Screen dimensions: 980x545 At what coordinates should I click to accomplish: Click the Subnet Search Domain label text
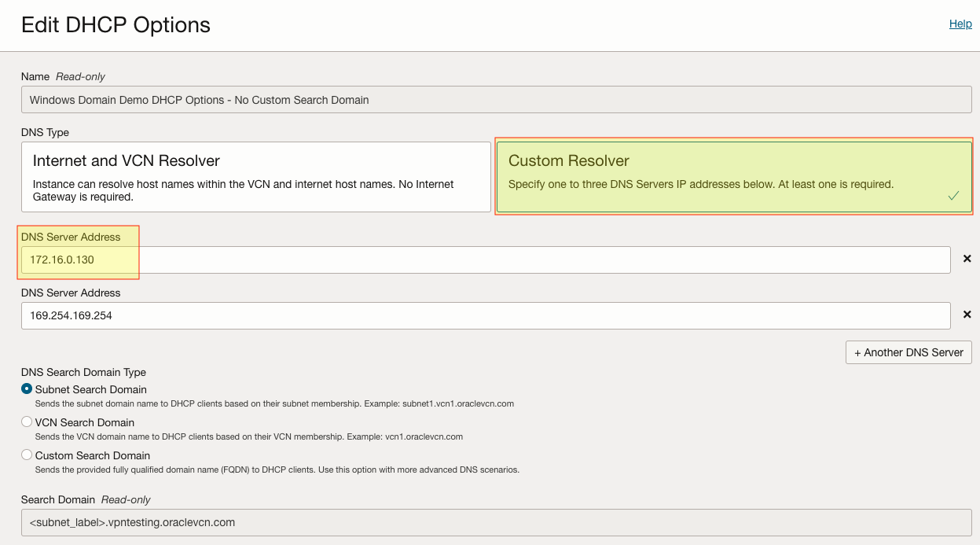coord(90,389)
